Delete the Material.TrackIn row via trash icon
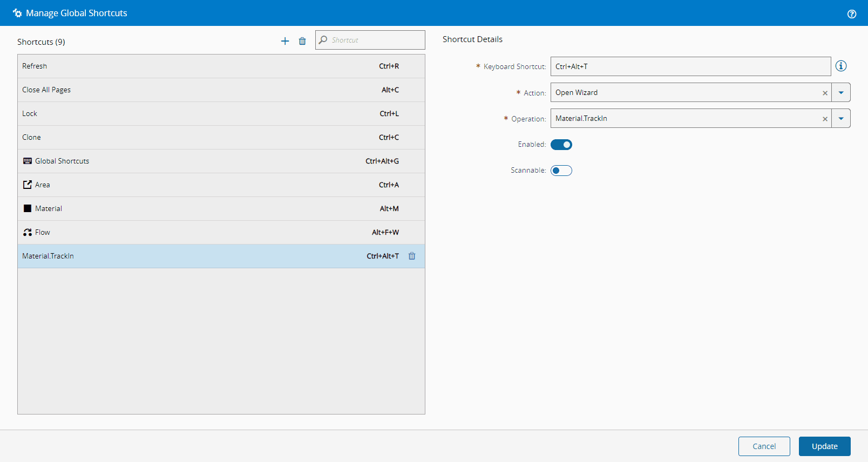Viewport: 868px width, 462px height. point(412,256)
